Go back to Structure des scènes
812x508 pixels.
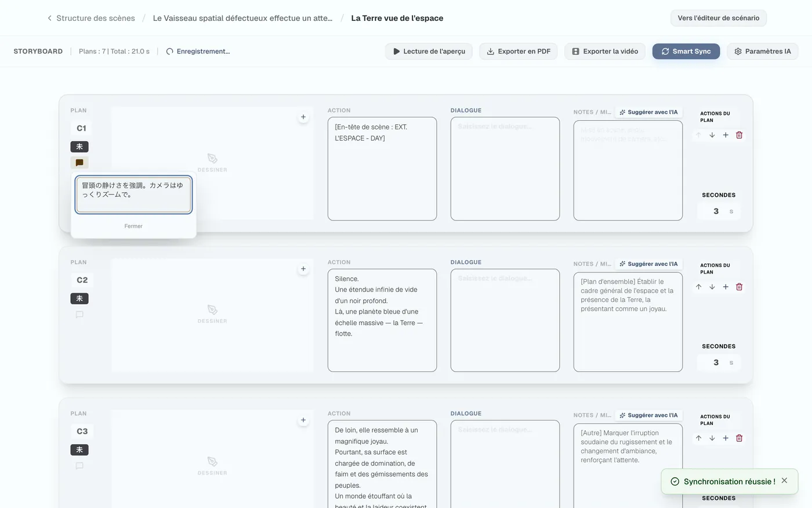[91, 18]
